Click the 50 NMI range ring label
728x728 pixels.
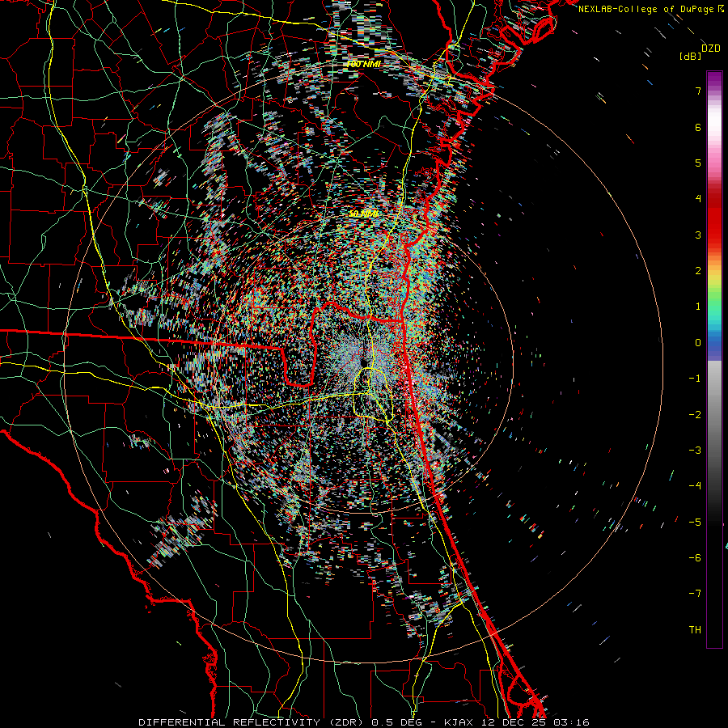363,214
